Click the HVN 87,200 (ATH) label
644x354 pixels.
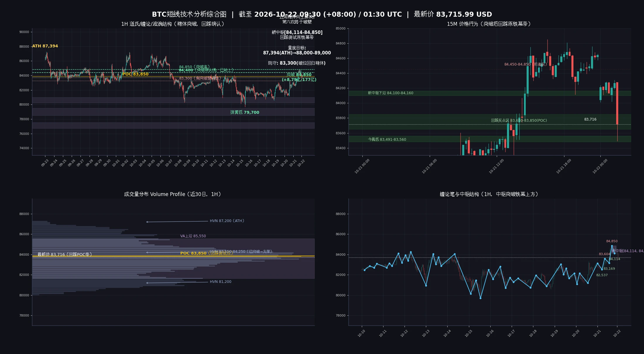pyautogui.click(x=227, y=221)
